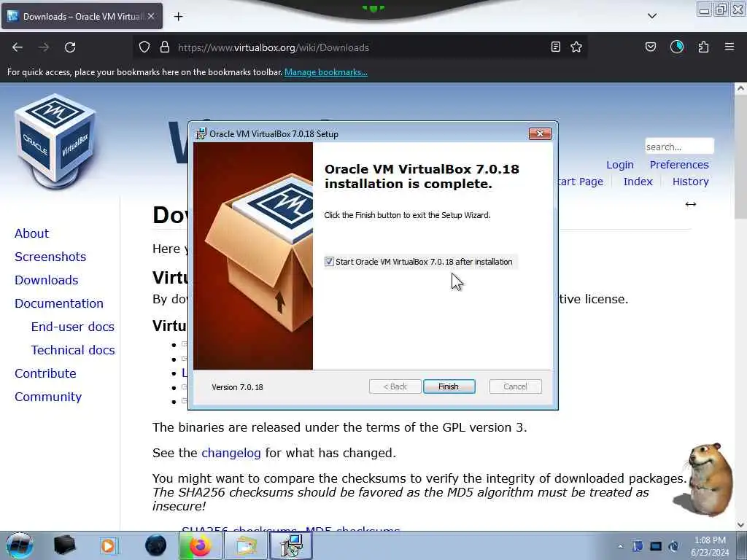Open the file explorer taskbar icon

click(245, 545)
